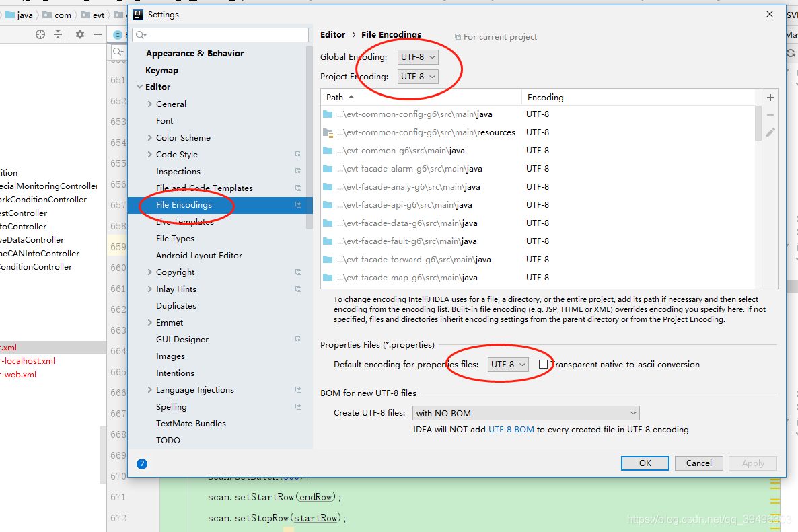Click the project-level icon next to Copyright
The image size is (798, 532).
tap(298, 272)
